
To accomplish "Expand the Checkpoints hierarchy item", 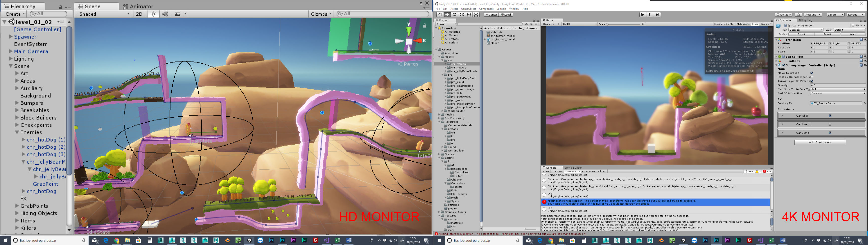I will pyautogui.click(x=17, y=125).
